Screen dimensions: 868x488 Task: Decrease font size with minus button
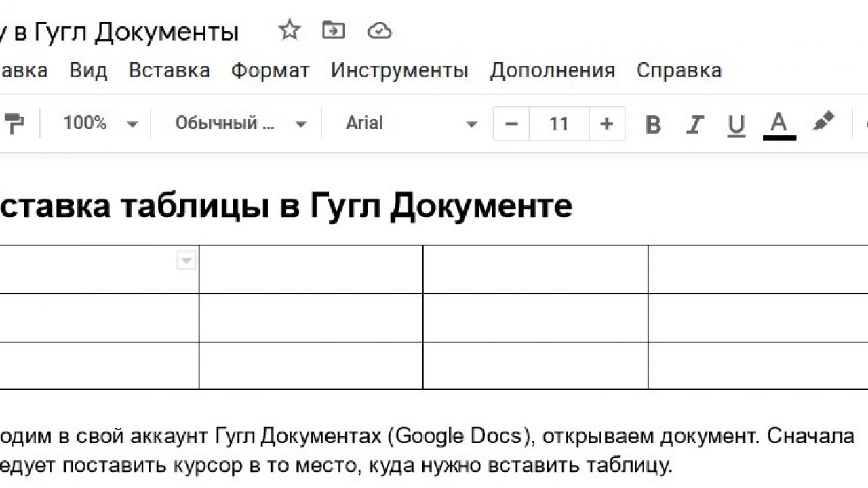click(512, 123)
